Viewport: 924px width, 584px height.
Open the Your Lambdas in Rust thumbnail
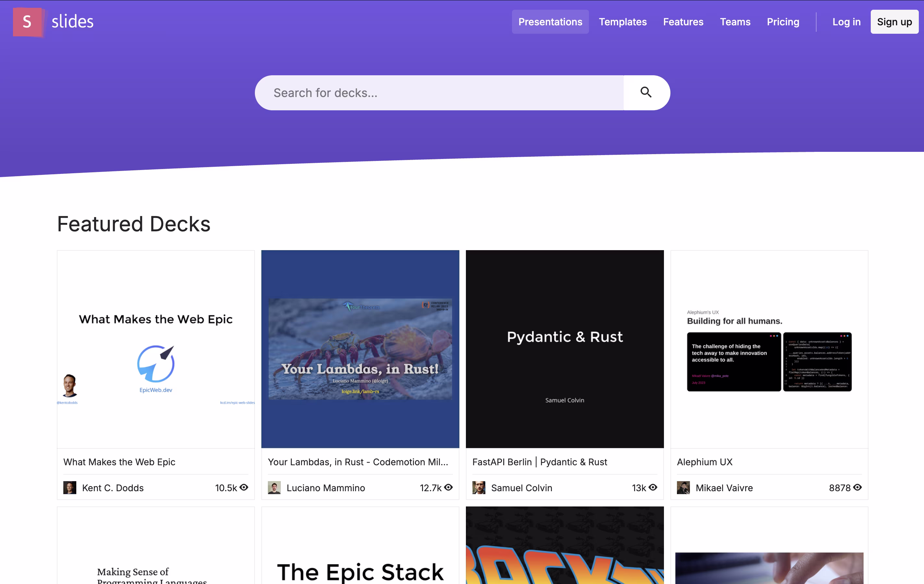pyautogui.click(x=360, y=349)
